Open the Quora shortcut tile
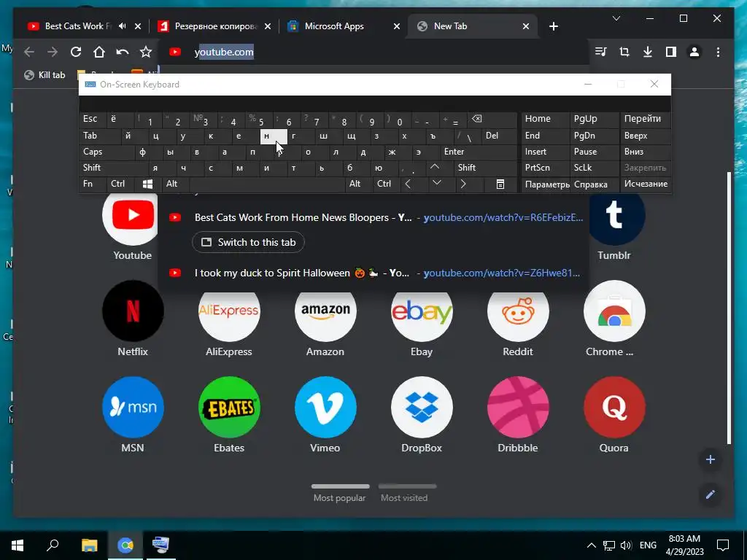747x560 pixels. pos(614,407)
